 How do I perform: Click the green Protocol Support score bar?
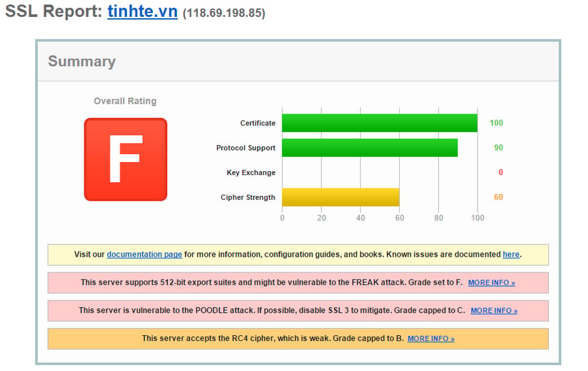coord(370,148)
